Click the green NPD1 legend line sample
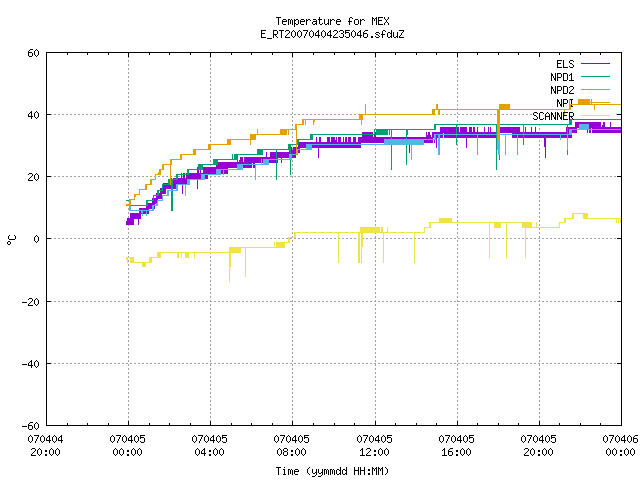 click(x=595, y=77)
